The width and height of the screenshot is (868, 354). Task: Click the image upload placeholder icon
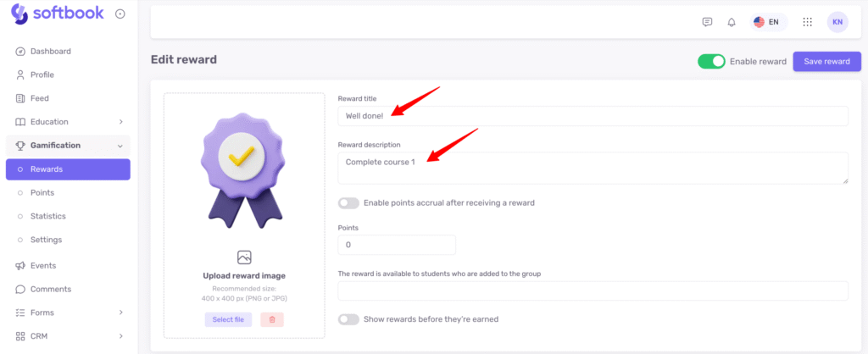pyautogui.click(x=244, y=257)
